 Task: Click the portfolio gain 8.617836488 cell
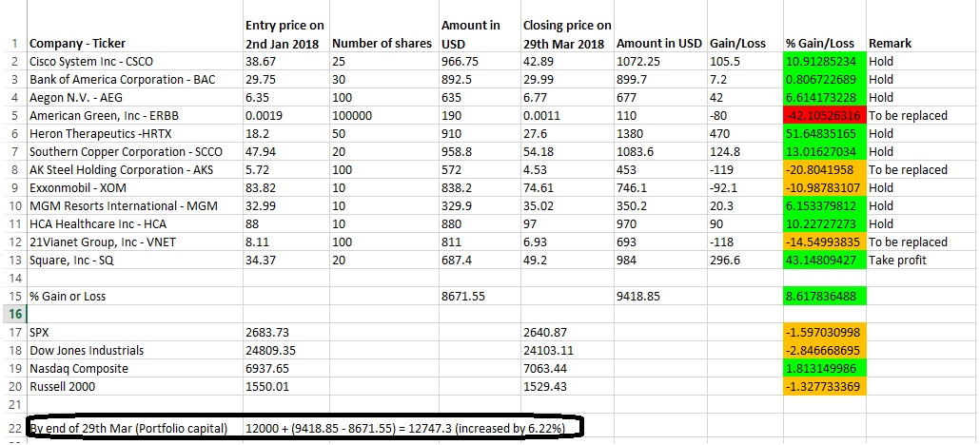[x=823, y=296]
